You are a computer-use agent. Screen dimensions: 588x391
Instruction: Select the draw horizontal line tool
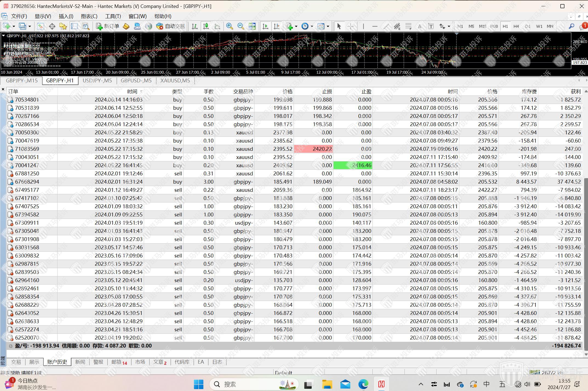[x=375, y=26]
